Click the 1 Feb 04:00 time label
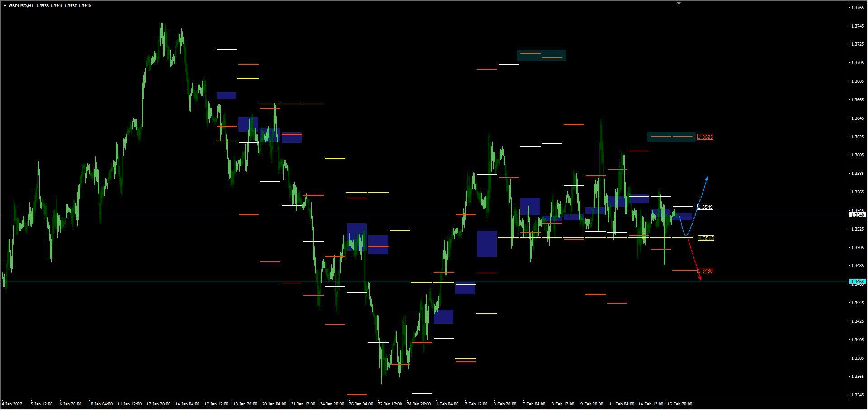The height and width of the screenshot is (410, 868). coord(447,404)
